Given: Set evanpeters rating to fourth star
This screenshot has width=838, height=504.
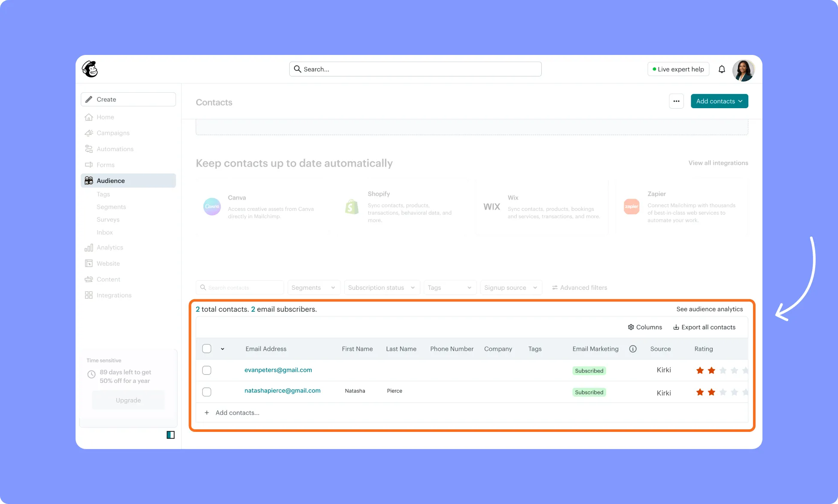Looking at the screenshot, I should pos(734,370).
